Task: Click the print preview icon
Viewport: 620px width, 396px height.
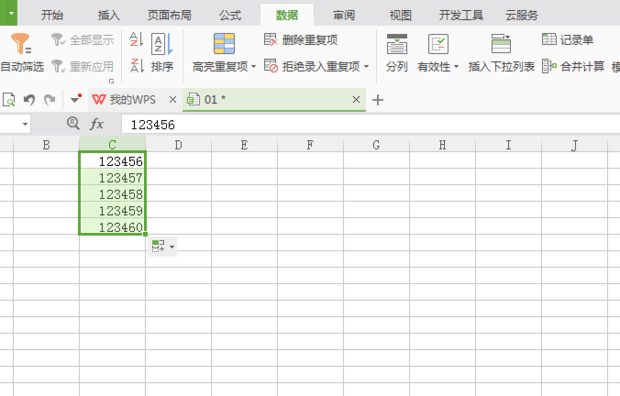Action: coord(9,100)
